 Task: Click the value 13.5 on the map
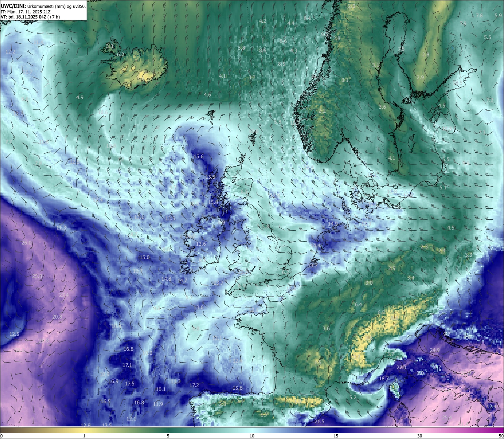point(170,219)
